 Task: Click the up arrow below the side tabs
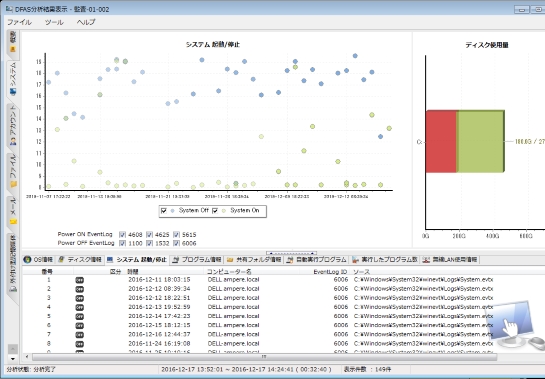click(13, 348)
